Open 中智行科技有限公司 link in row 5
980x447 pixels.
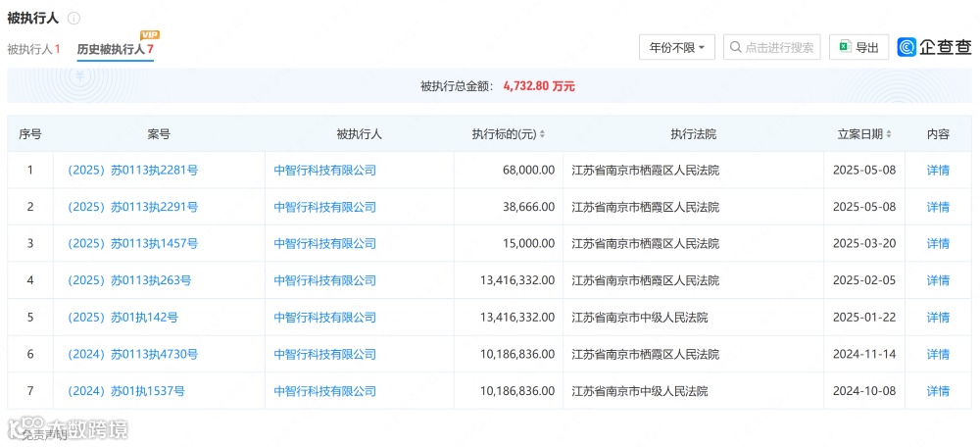pyautogui.click(x=325, y=318)
